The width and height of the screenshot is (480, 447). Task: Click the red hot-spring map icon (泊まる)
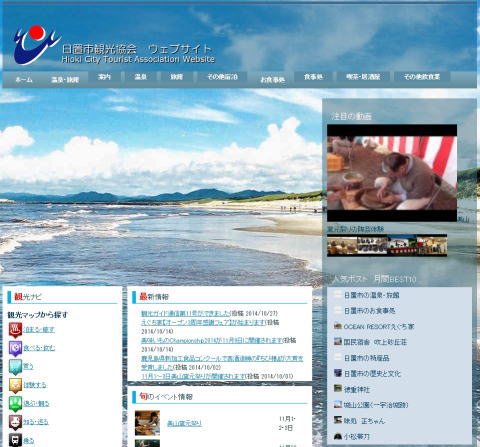pyautogui.click(x=15, y=330)
